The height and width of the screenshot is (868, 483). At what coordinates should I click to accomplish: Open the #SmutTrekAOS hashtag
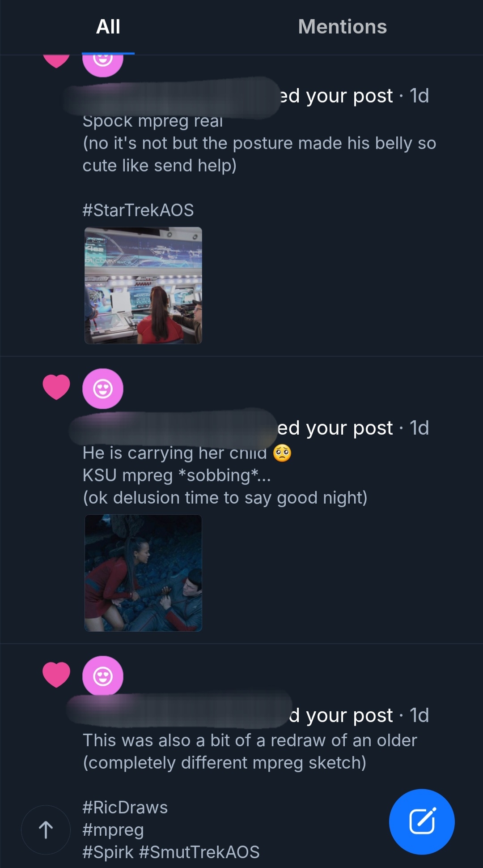pyautogui.click(x=199, y=852)
